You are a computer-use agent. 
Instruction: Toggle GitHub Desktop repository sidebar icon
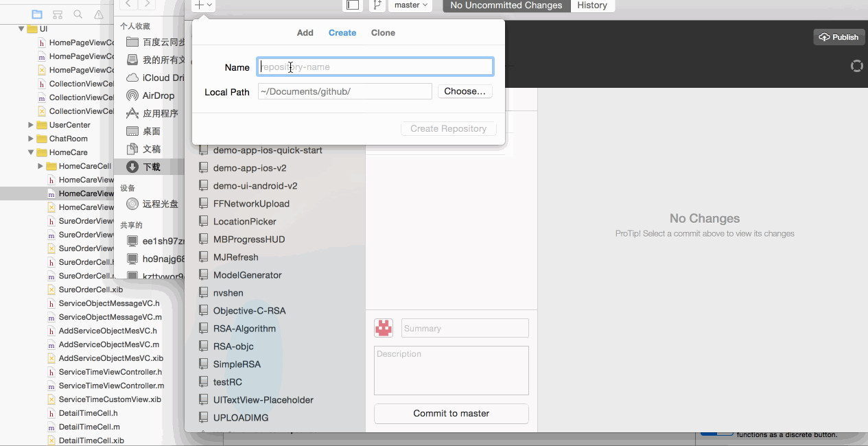click(x=353, y=5)
